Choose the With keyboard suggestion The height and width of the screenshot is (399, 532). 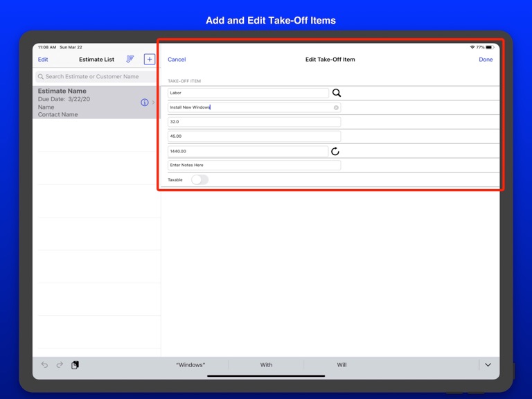click(x=266, y=365)
